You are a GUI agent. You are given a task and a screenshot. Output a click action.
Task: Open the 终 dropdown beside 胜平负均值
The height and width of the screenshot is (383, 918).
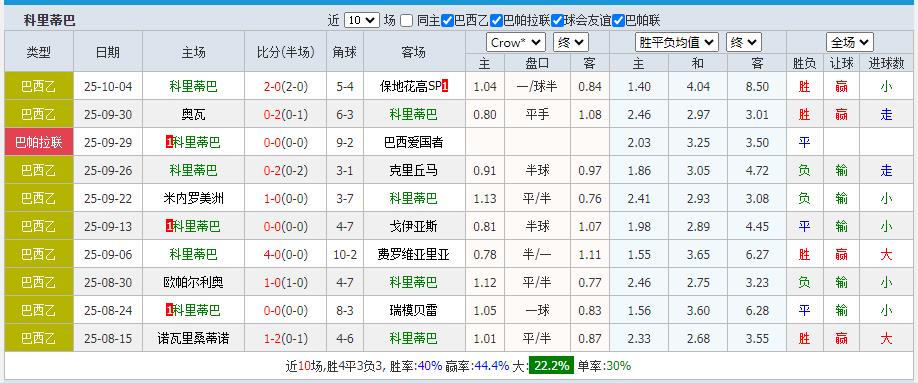coord(744,42)
